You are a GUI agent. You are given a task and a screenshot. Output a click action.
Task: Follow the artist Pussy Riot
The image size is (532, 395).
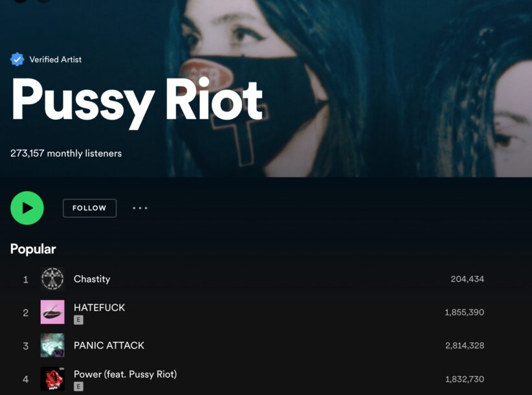[89, 208]
